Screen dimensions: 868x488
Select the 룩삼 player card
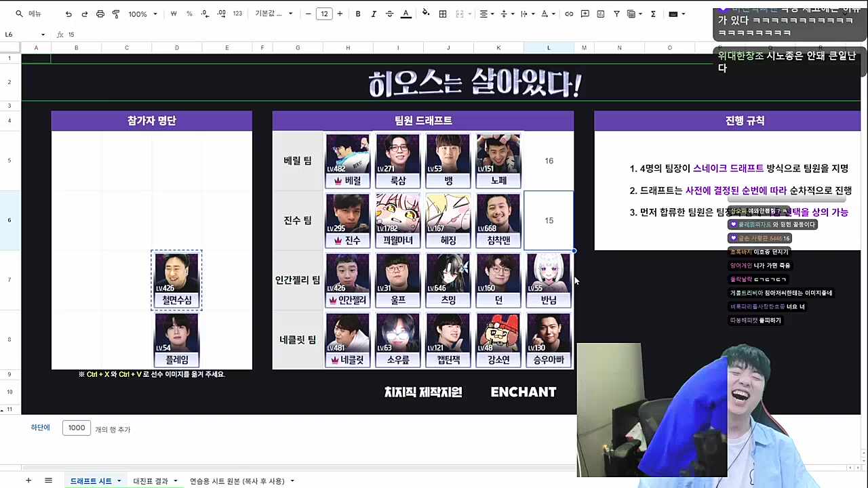[398, 161]
